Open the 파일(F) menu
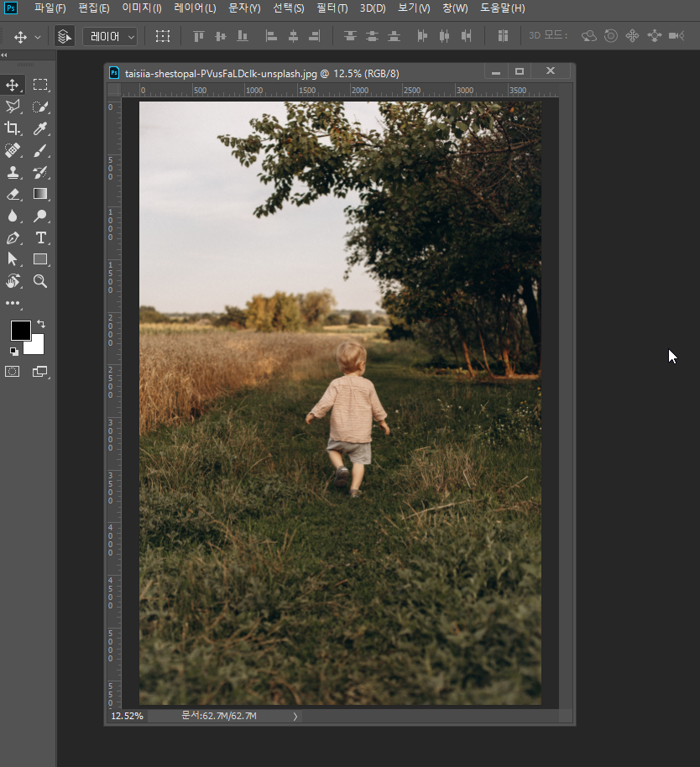This screenshot has width=700, height=767. [50, 8]
